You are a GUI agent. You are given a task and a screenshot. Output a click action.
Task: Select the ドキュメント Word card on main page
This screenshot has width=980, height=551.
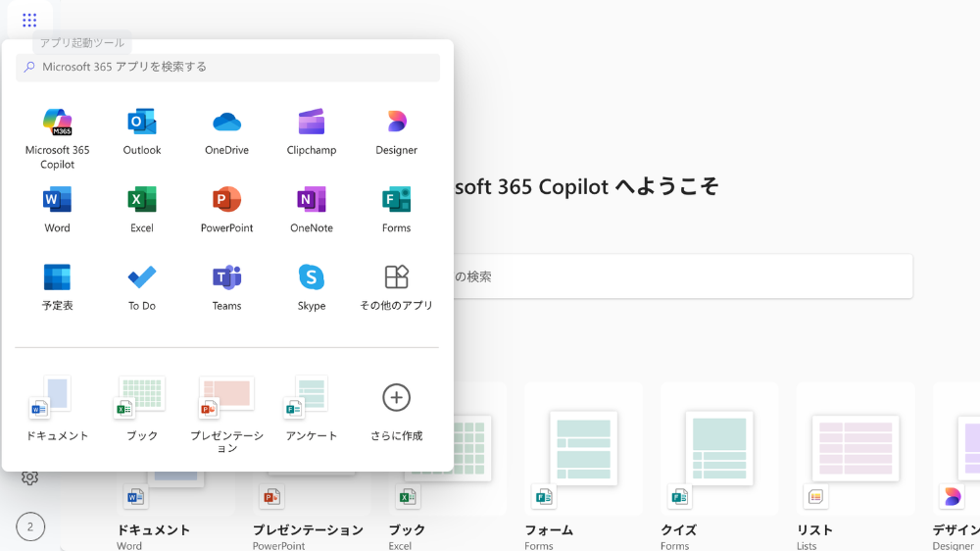[x=175, y=510]
